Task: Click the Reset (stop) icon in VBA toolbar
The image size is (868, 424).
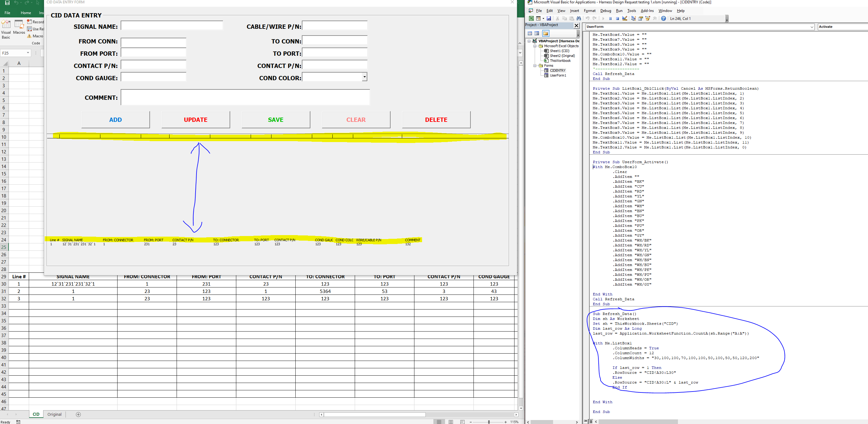Action: [x=618, y=19]
